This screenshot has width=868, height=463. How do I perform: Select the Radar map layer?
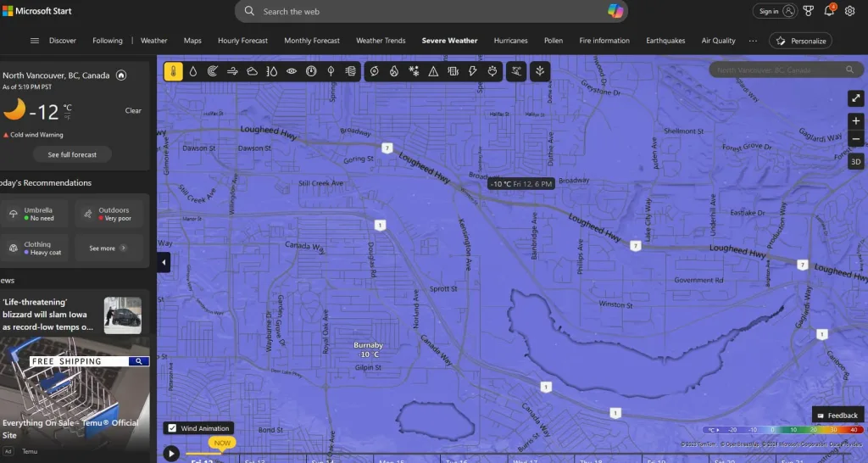click(212, 72)
